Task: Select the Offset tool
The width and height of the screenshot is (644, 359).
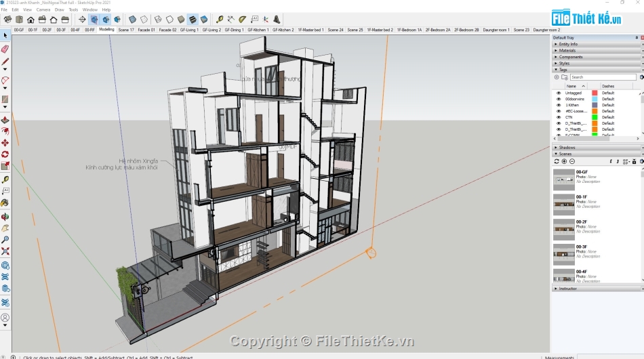Action: (x=5, y=131)
